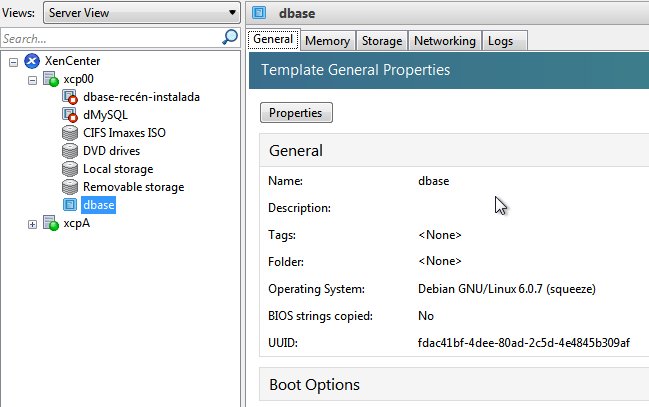Click the stopped VM icon for dbase-recén-instalada
This screenshot has height=407, width=649.
pos(70,97)
